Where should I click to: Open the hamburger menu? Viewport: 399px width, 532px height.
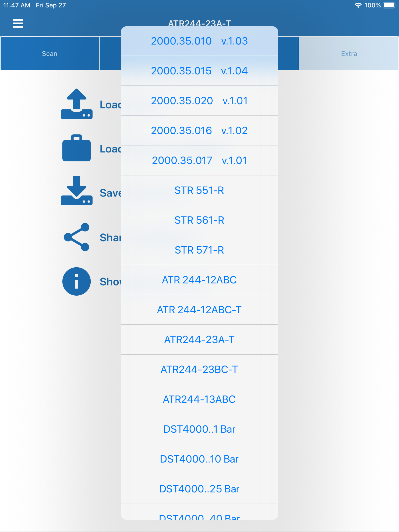click(18, 23)
